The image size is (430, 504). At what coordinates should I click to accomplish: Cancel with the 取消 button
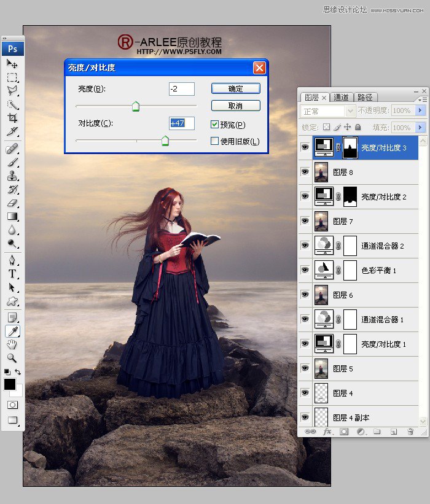(x=236, y=106)
